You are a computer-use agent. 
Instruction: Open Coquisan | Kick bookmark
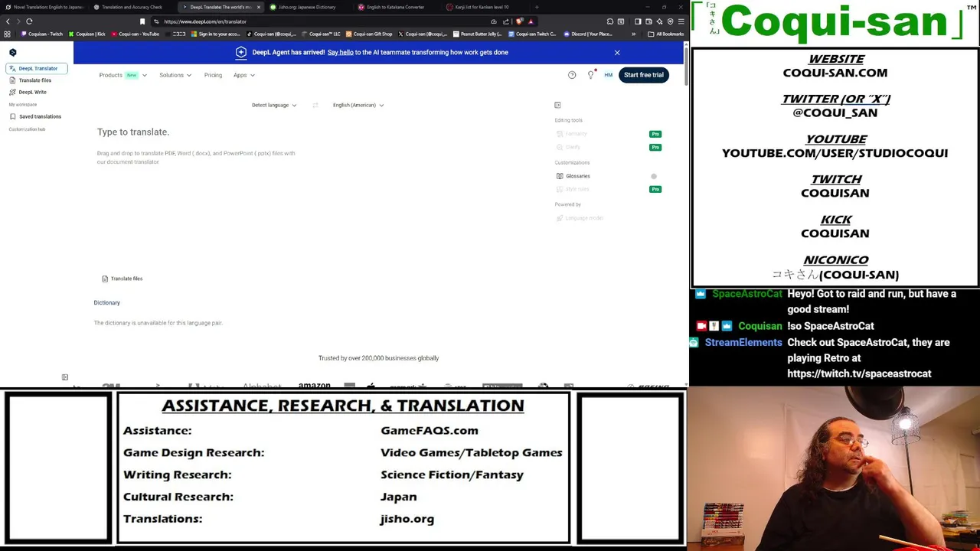pos(87,34)
